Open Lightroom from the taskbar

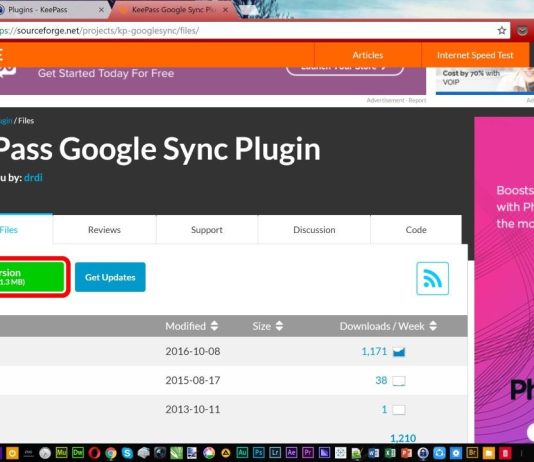[x=275, y=452]
